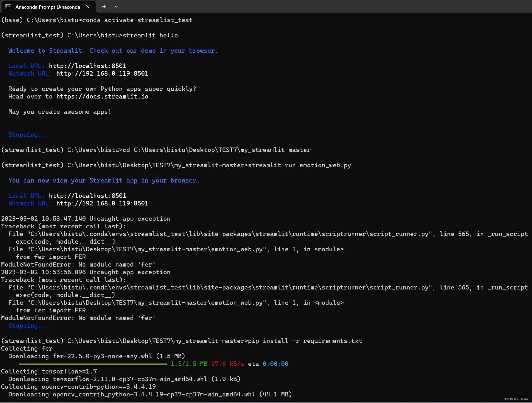This screenshot has height=403, width=532.
Task: Select the Anaconda Prompt tab
Action: pos(49,7)
